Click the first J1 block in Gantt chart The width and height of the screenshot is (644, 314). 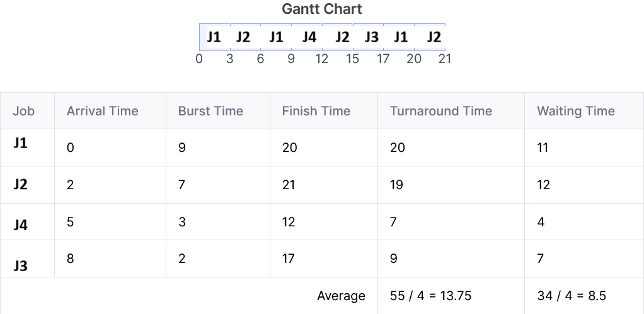[214, 37]
